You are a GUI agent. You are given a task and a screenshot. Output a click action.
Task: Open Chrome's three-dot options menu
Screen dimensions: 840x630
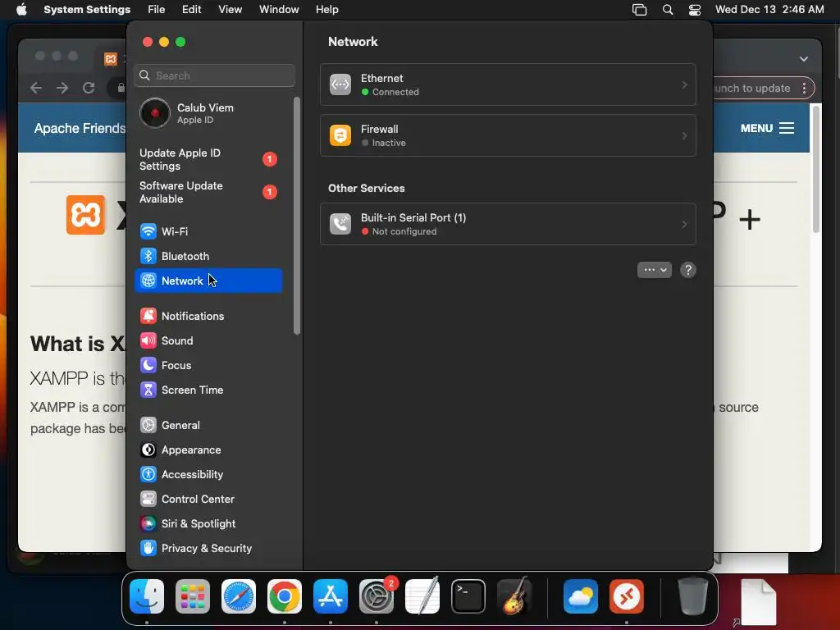click(804, 89)
